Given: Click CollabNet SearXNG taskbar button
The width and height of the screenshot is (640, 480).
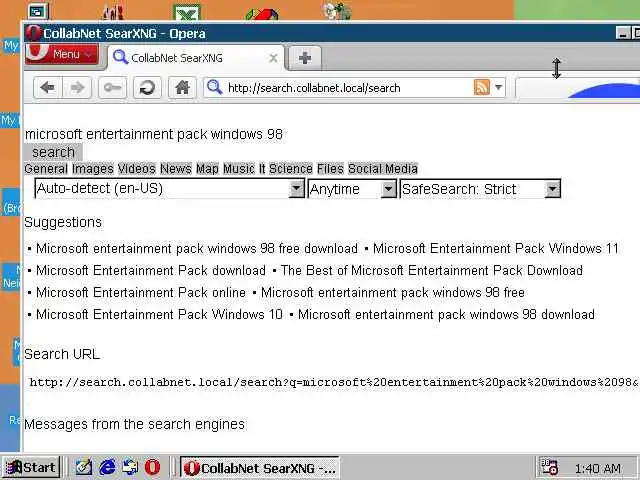Looking at the screenshot, I should point(260,468).
